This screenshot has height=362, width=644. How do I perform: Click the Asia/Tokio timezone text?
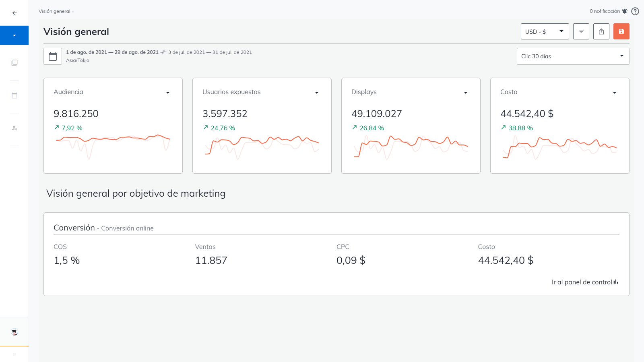pyautogui.click(x=78, y=60)
